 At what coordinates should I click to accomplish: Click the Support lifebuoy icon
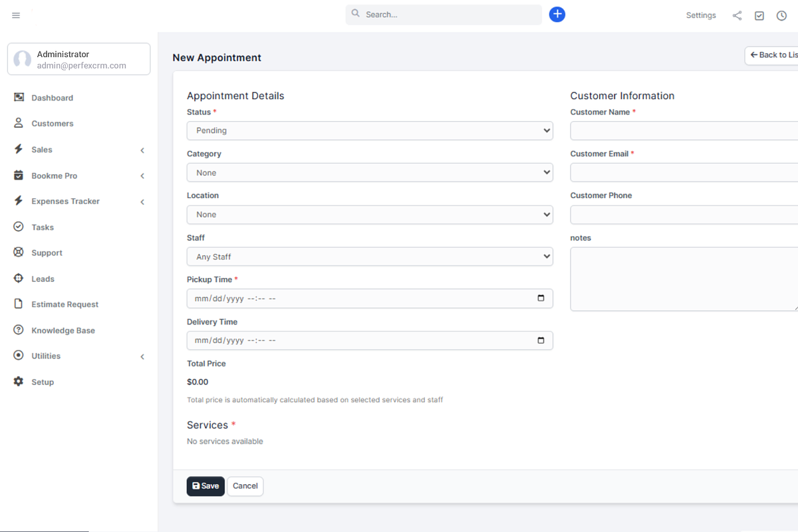[19, 253]
